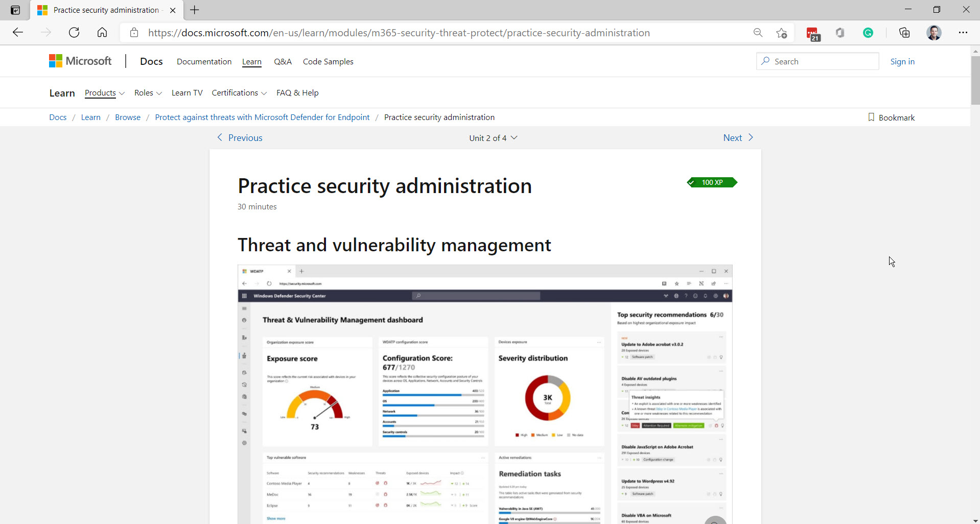The height and width of the screenshot is (524, 980).
Task: Click the browser back arrow
Action: coord(18,33)
